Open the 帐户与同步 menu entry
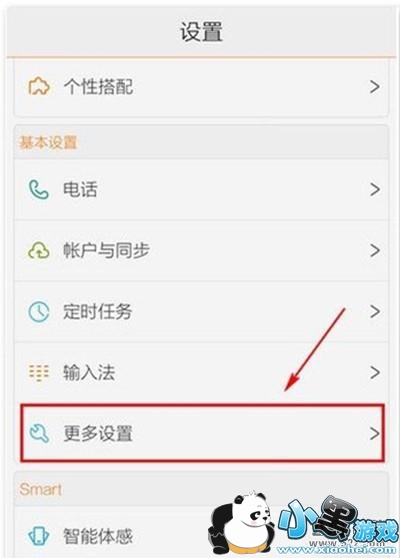The height and width of the screenshot is (558, 400). click(201, 250)
